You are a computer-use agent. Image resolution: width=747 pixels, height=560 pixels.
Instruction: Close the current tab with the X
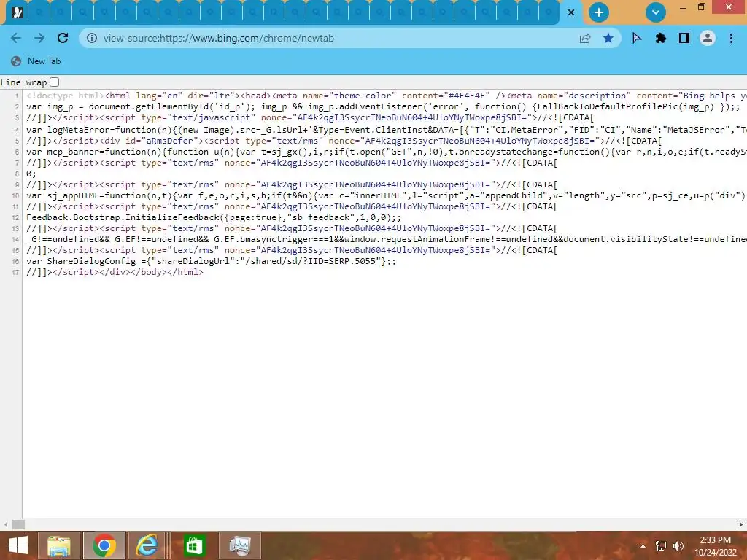click(x=570, y=12)
